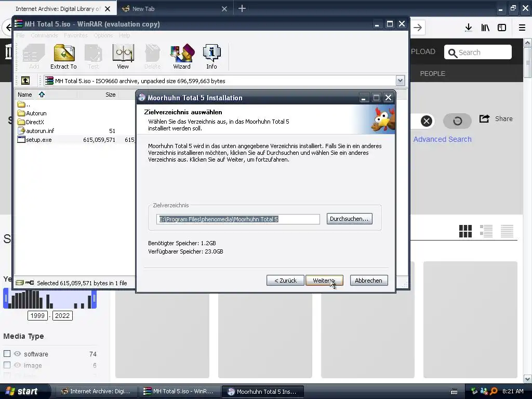The image size is (532, 399).
Task: Check the software media type checkbox
Action: coord(7,353)
